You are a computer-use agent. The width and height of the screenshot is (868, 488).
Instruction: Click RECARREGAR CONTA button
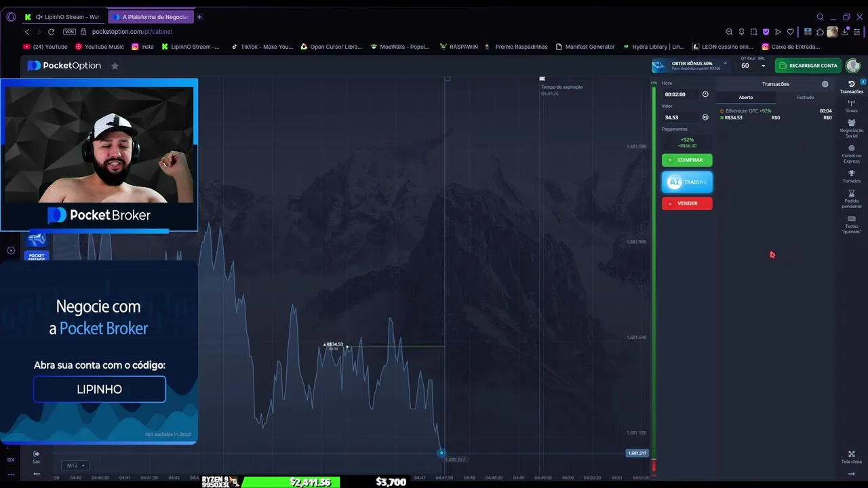click(808, 66)
